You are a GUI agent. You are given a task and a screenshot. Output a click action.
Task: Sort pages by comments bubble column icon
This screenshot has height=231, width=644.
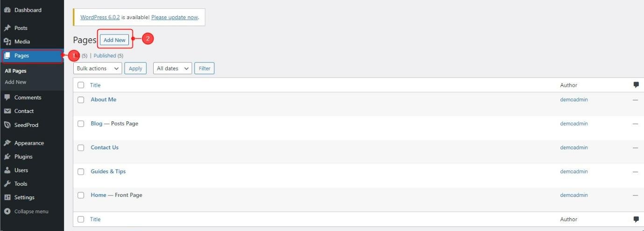click(x=636, y=85)
